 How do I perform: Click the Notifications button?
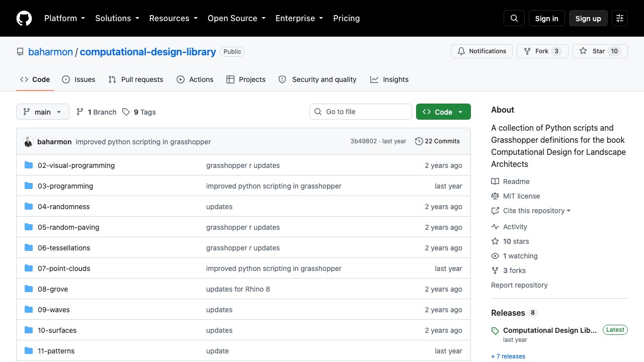click(x=482, y=51)
